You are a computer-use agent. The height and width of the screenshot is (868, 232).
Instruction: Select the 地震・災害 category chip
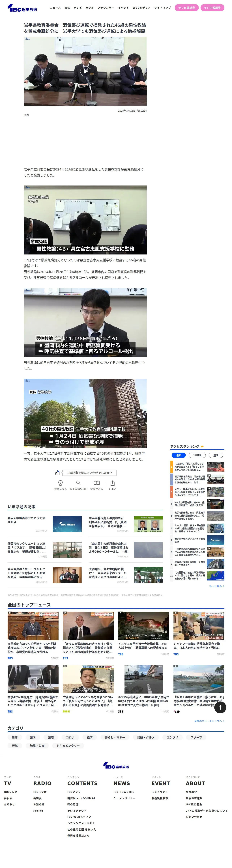(37, 746)
